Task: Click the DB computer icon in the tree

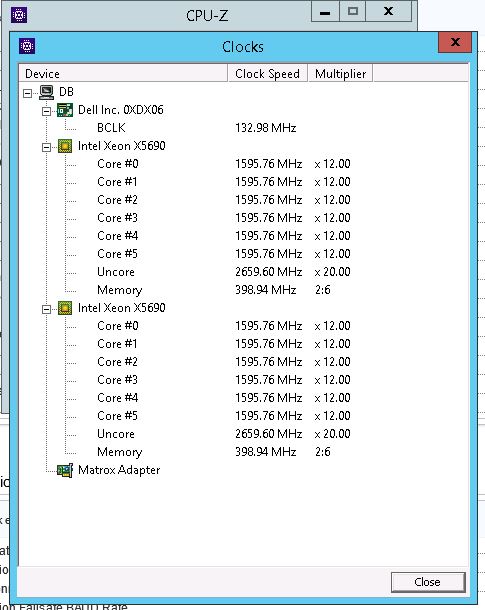Action: click(47, 92)
